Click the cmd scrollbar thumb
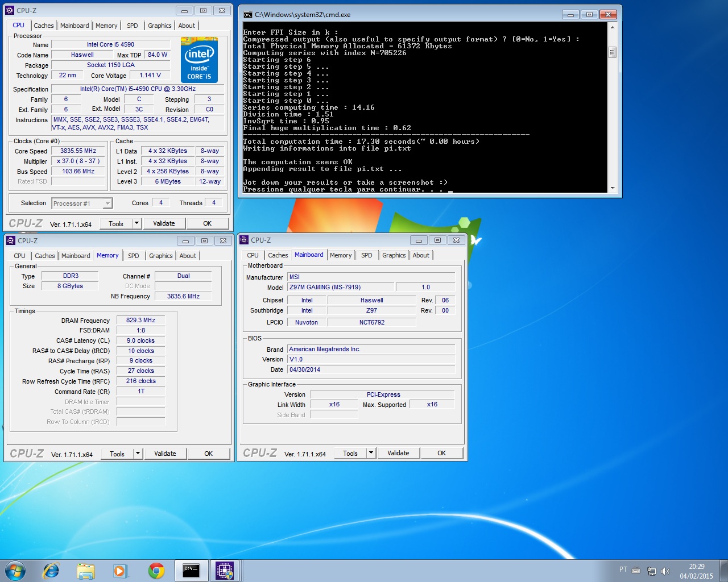This screenshot has height=582, width=728. 613,52
